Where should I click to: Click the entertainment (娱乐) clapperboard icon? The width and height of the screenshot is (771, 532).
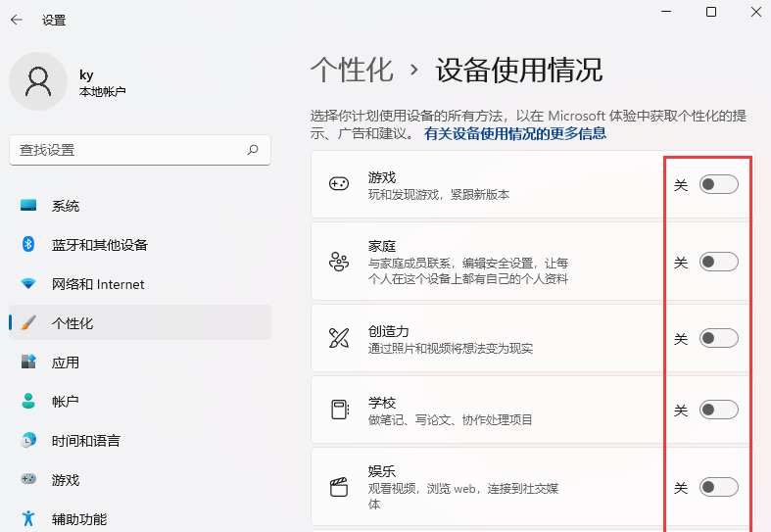[339, 487]
